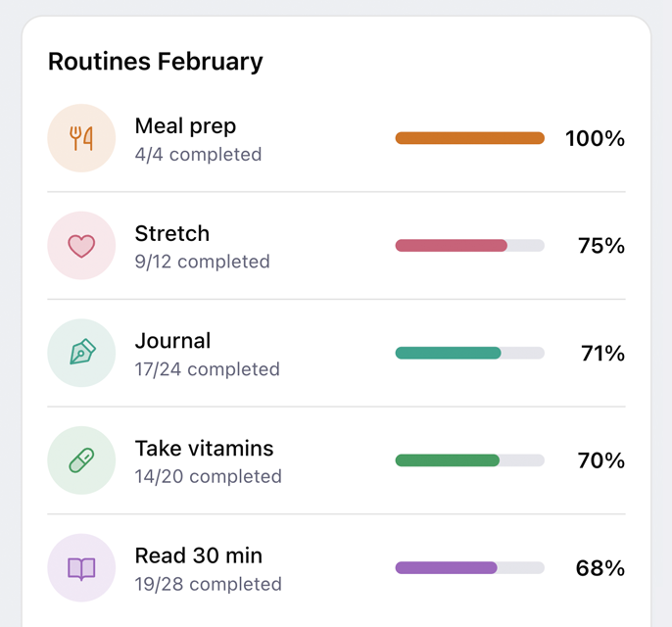
Task: Open the Stretch routine title
Action: point(172,234)
